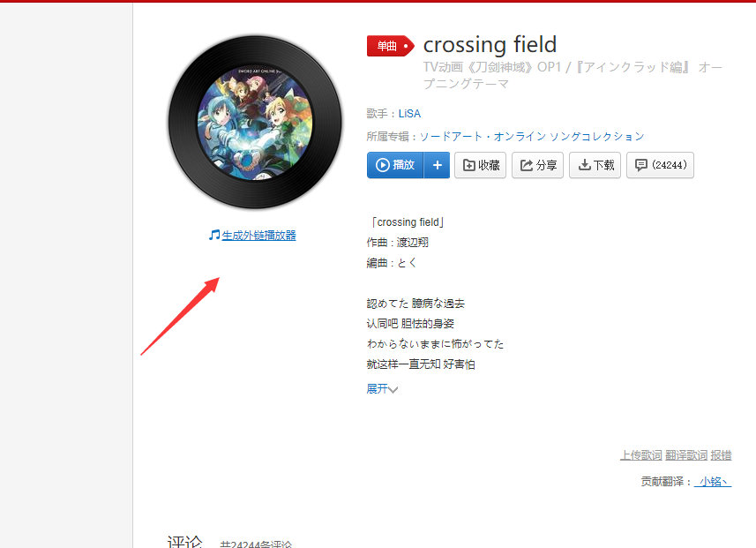This screenshot has width=756, height=548.
Task: Click the red 单曲 single tag
Action: (391, 46)
